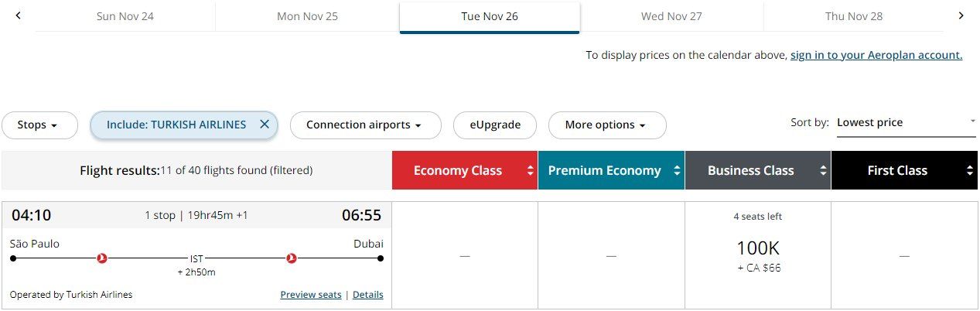Choose the Thu Nov 28 date tab

(x=853, y=16)
